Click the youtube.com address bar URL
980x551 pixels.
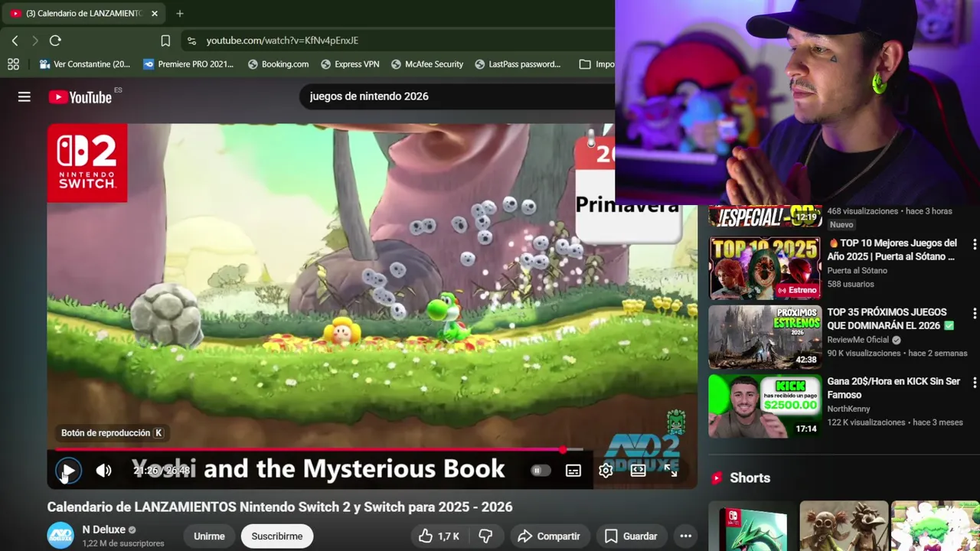[x=282, y=41]
